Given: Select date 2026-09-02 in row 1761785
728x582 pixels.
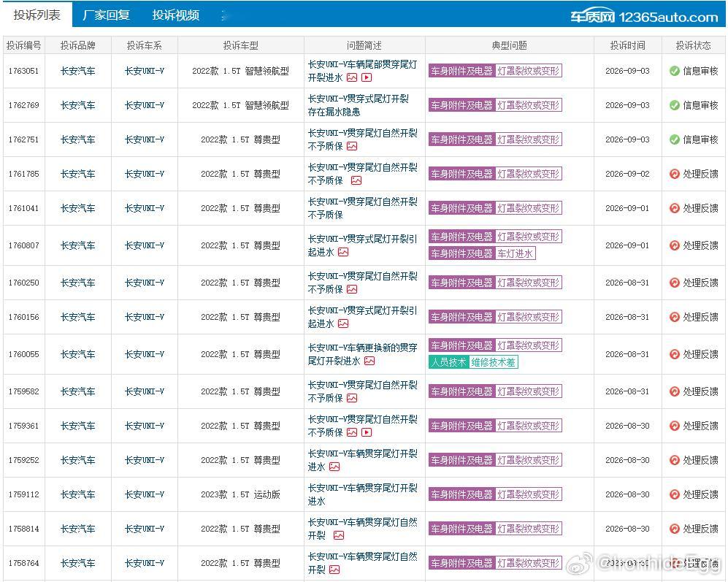Looking at the screenshot, I should point(627,175).
